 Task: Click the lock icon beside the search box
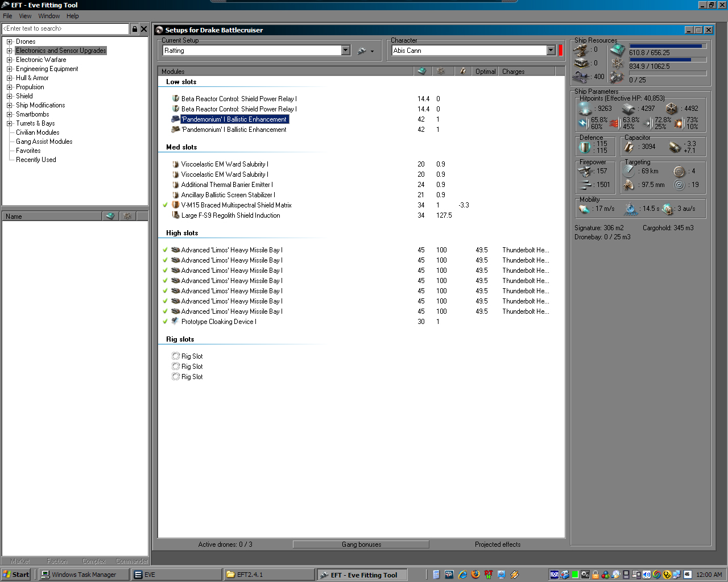point(135,28)
